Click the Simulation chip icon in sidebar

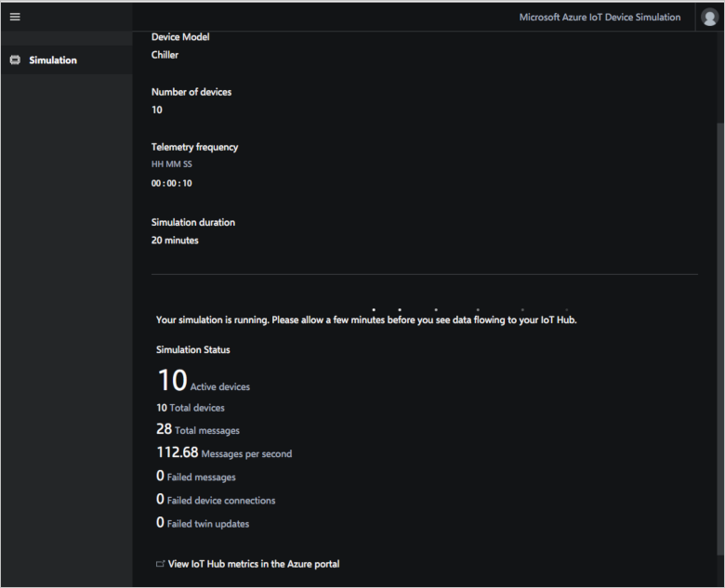[x=15, y=60]
